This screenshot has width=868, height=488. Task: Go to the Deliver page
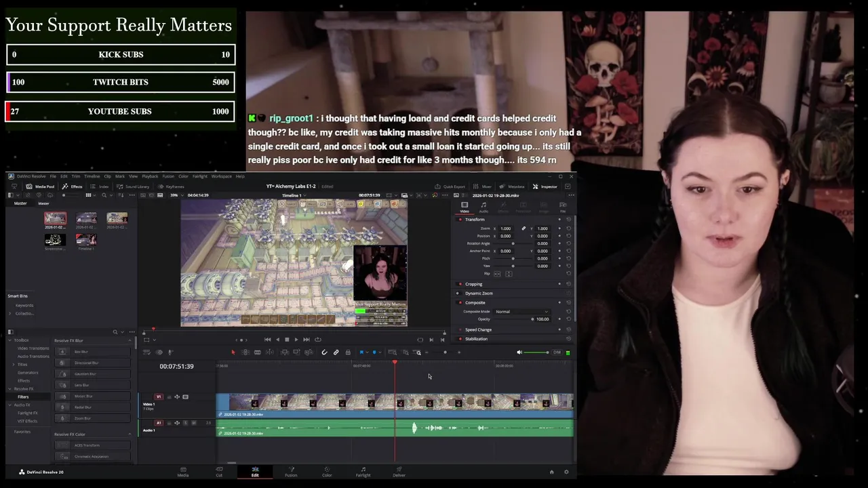[399, 471]
